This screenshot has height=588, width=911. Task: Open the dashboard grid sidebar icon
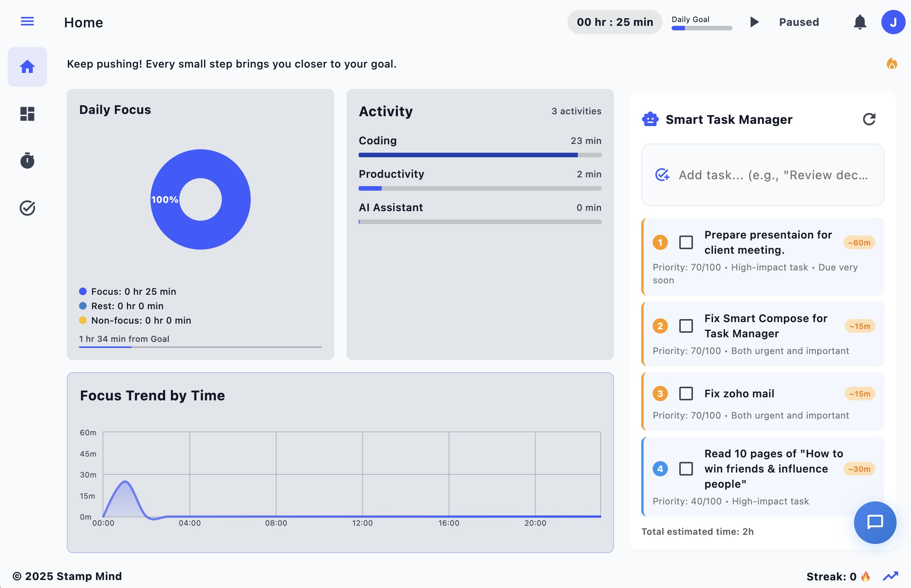(27, 114)
